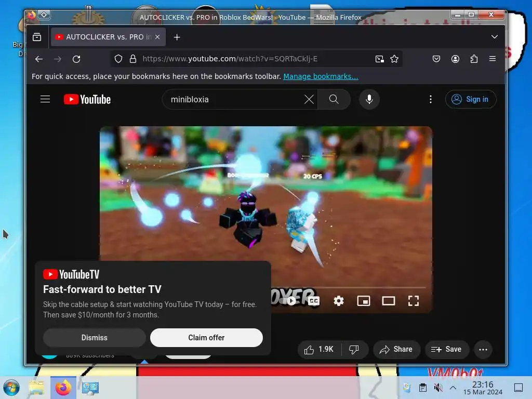
Task: List all tabs dropdown arrow
Action: 495,37
